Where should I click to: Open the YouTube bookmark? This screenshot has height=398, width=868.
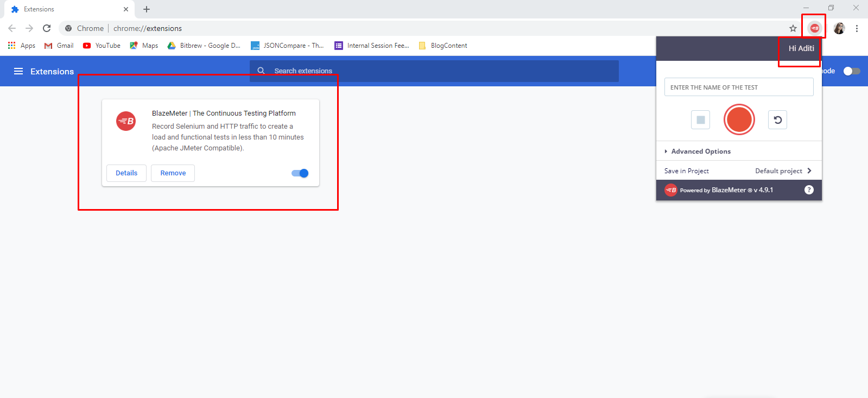click(x=102, y=46)
